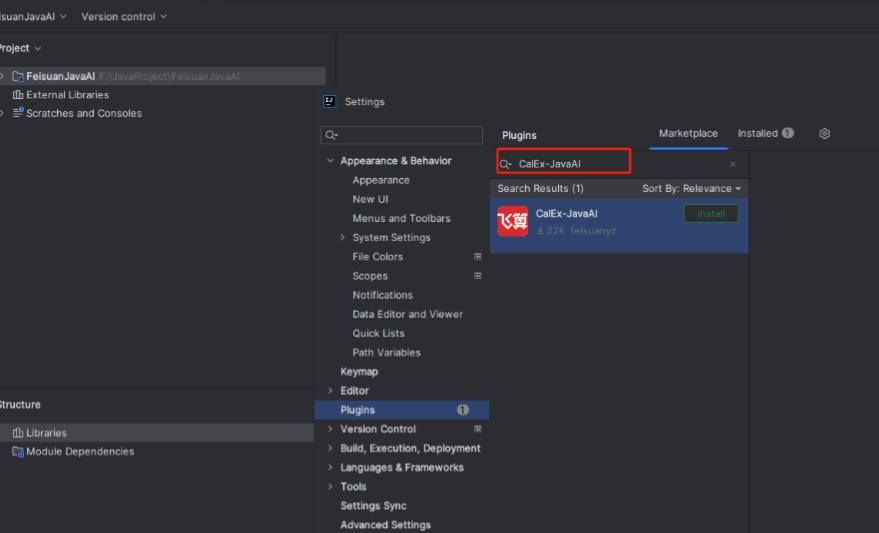879x533 pixels.
Task: Click the search icon in plugin search field
Action: (505, 164)
